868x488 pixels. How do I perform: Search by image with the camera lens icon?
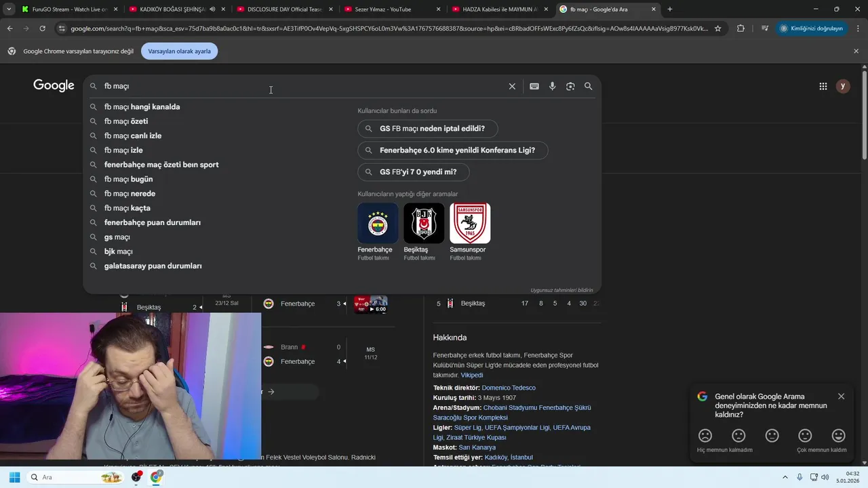coord(570,86)
